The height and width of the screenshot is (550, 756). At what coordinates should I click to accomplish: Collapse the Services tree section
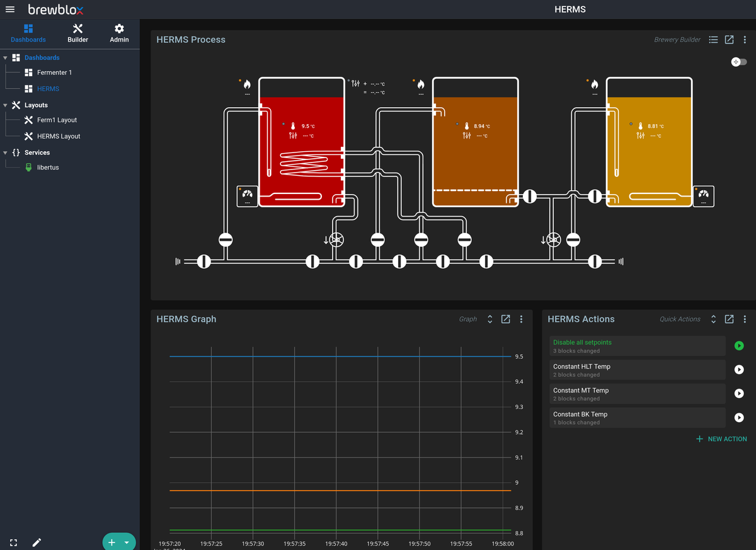click(x=6, y=152)
